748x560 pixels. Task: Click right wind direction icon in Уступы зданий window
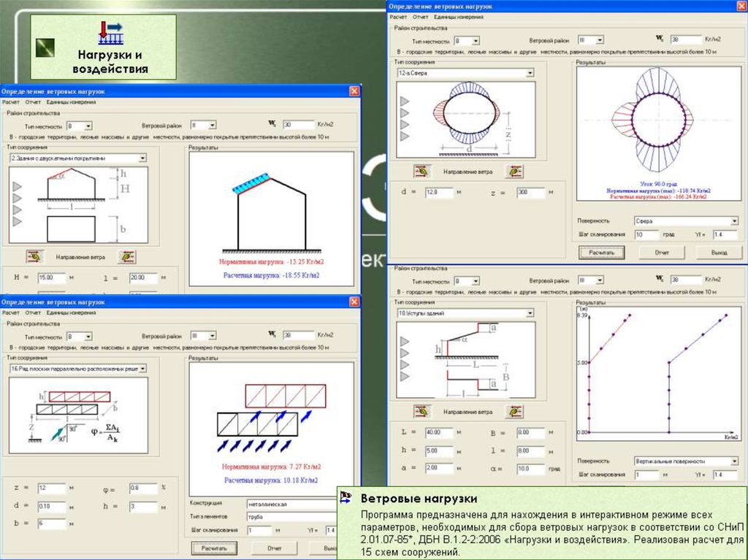tap(516, 412)
